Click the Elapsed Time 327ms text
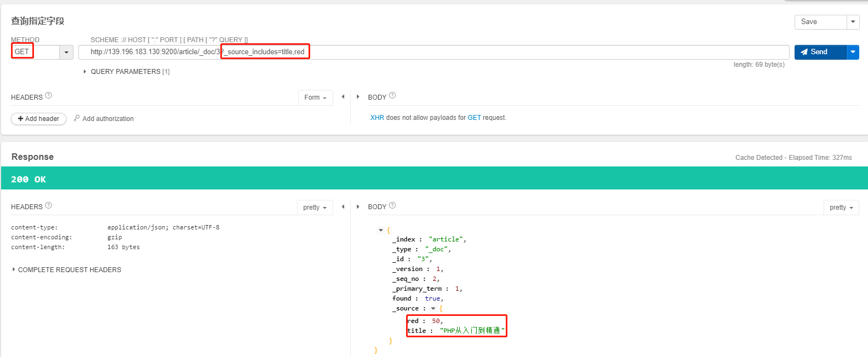 (x=820, y=158)
